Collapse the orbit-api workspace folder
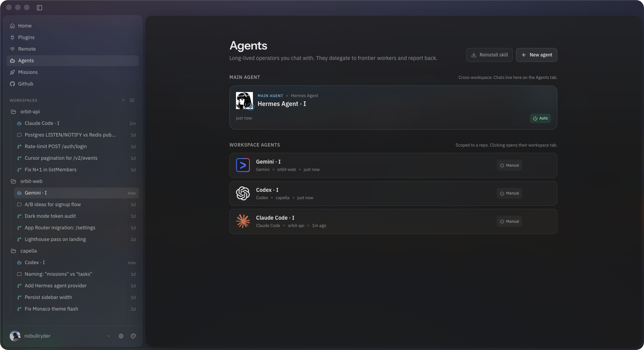Image resolution: width=644 pixels, height=350 pixels. click(73, 112)
